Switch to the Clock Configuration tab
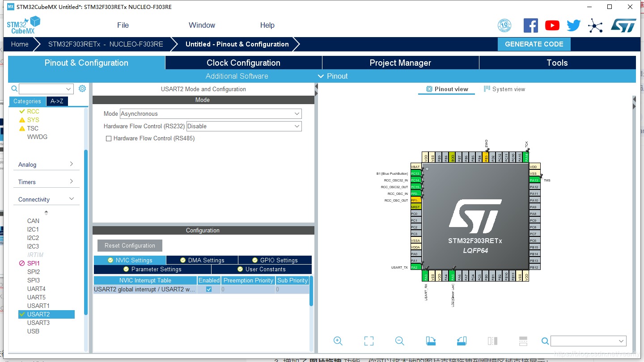The width and height of the screenshot is (644, 362). pyautogui.click(x=244, y=63)
